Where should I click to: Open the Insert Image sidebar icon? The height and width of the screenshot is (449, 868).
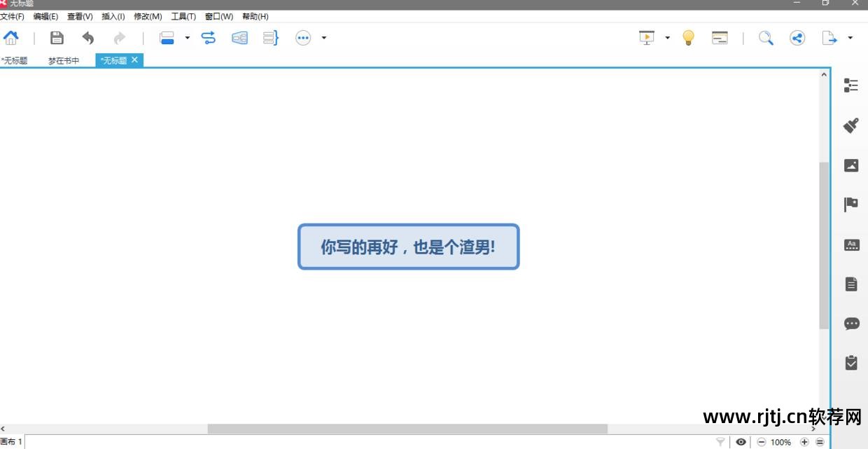pyautogui.click(x=851, y=165)
